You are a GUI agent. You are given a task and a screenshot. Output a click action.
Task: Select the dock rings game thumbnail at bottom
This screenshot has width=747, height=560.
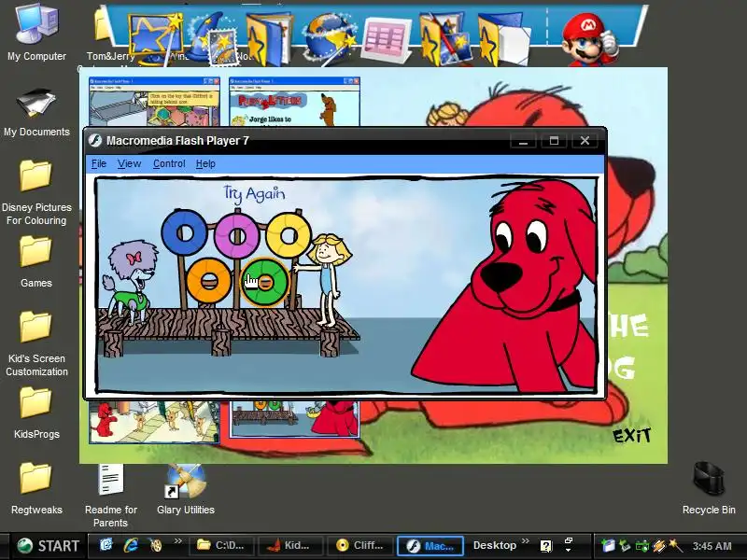294,419
